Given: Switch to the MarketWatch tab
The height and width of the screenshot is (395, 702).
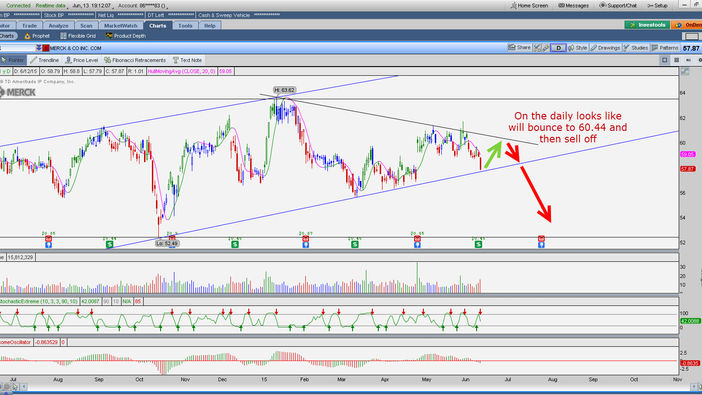Looking at the screenshot, I should pos(121,26).
